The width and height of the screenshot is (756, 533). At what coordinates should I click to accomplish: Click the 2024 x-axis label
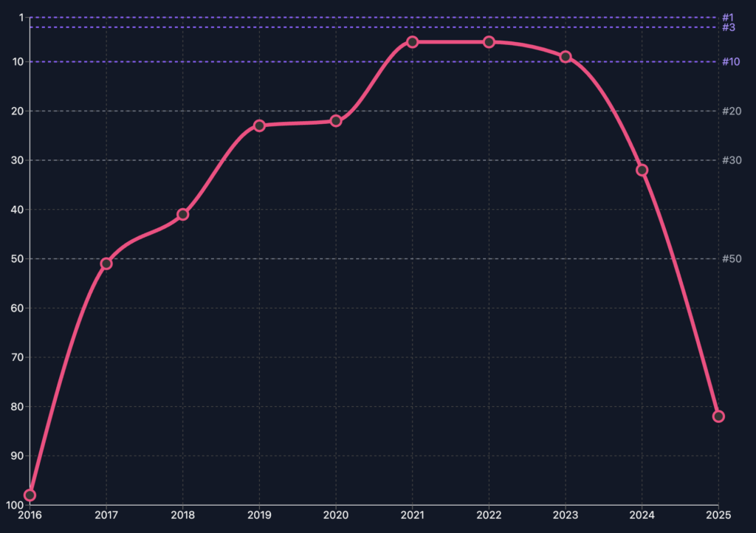(x=642, y=515)
